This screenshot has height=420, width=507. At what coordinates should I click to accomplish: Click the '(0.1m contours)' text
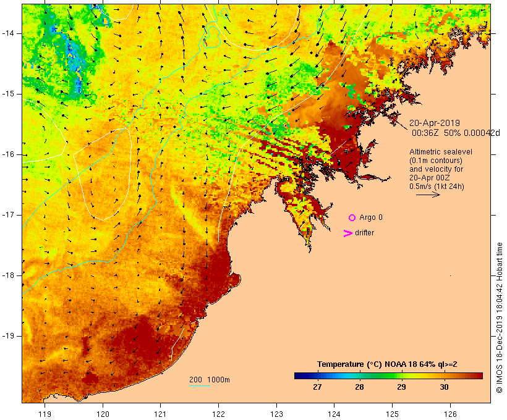click(x=436, y=161)
